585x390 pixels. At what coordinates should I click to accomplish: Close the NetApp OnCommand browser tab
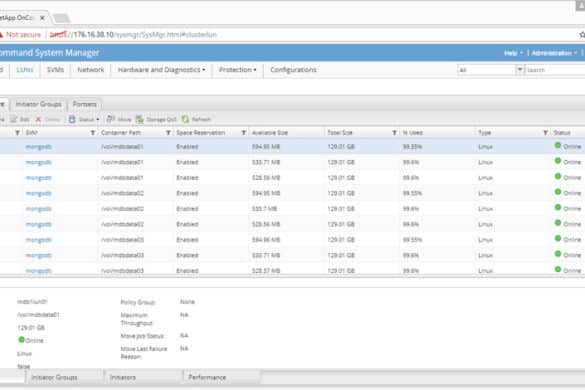coord(42,18)
